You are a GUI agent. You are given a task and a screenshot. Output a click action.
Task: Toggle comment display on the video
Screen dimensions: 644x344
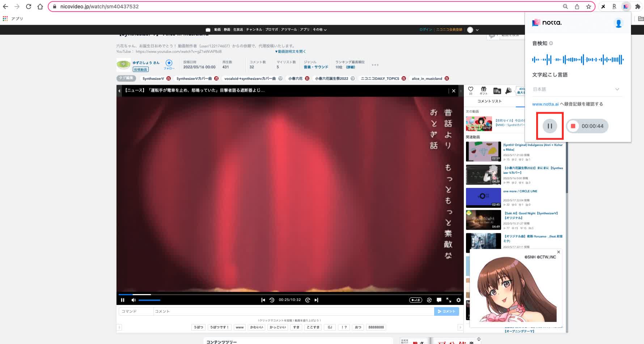point(439,300)
